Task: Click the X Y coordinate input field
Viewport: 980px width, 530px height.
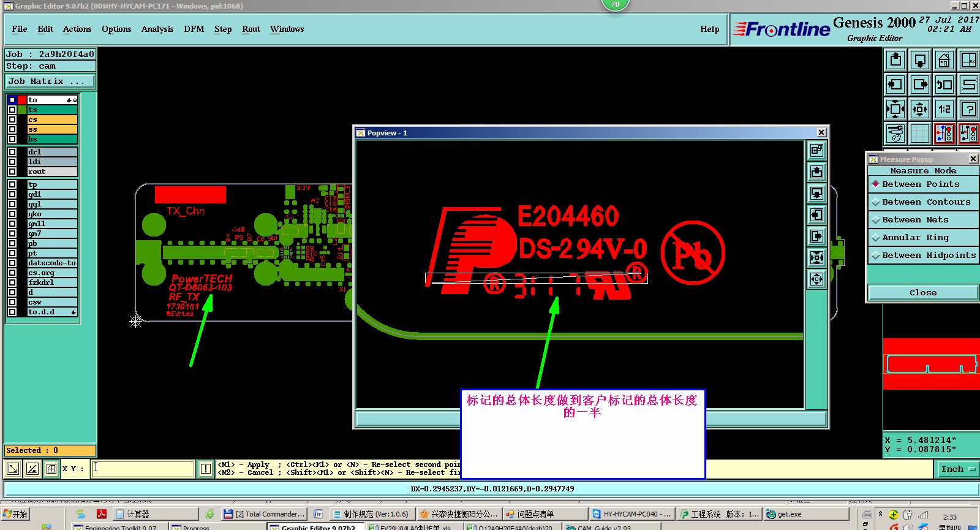Action: pyautogui.click(x=143, y=469)
